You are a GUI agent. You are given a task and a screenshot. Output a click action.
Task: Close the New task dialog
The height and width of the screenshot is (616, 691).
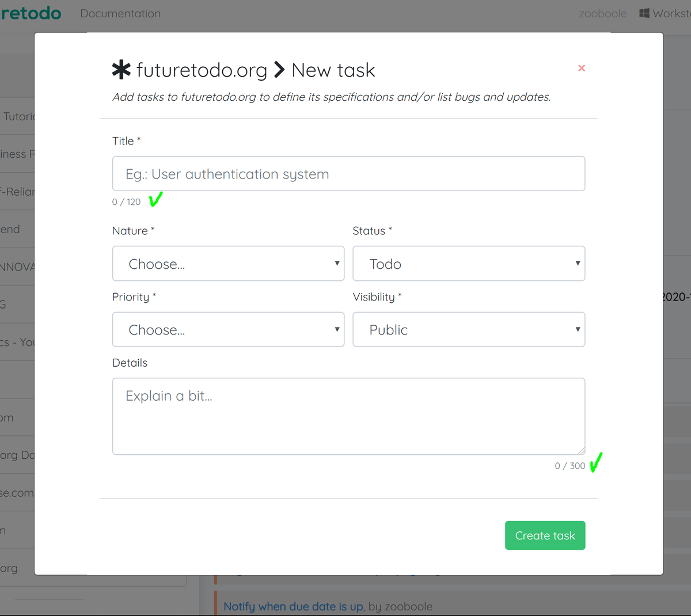582,68
